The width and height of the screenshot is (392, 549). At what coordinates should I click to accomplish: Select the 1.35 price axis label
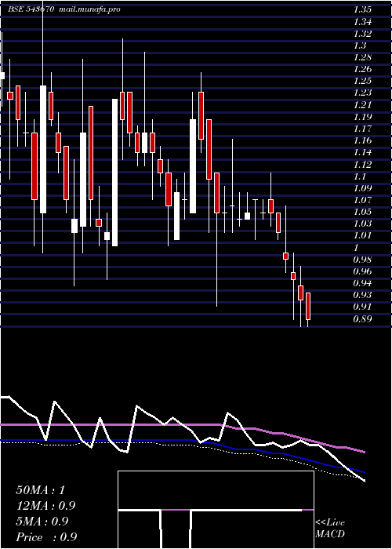(x=362, y=9)
